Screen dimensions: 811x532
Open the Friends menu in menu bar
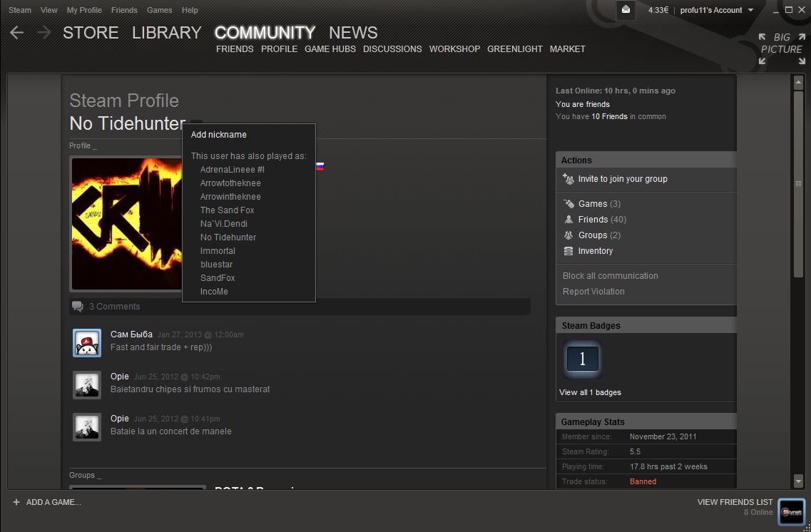(124, 10)
